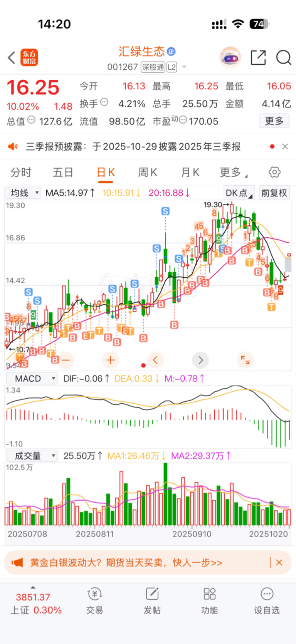Tap the info icon next to 换手
This screenshot has height=644, width=296.
(x=104, y=102)
